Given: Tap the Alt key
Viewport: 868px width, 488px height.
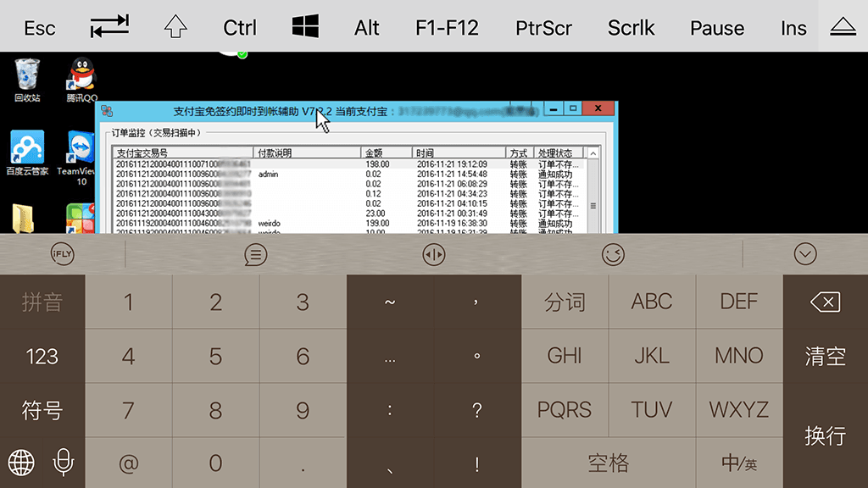Looking at the screenshot, I should [366, 28].
